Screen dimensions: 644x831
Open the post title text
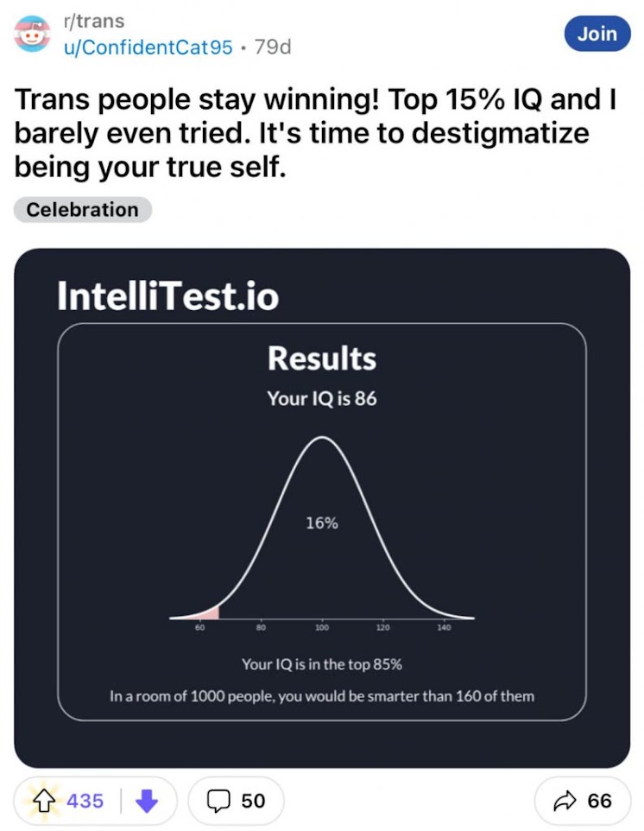[315, 133]
